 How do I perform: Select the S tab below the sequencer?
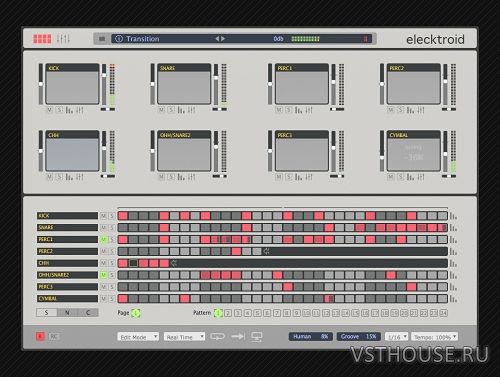pyautogui.click(x=47, y=313)
